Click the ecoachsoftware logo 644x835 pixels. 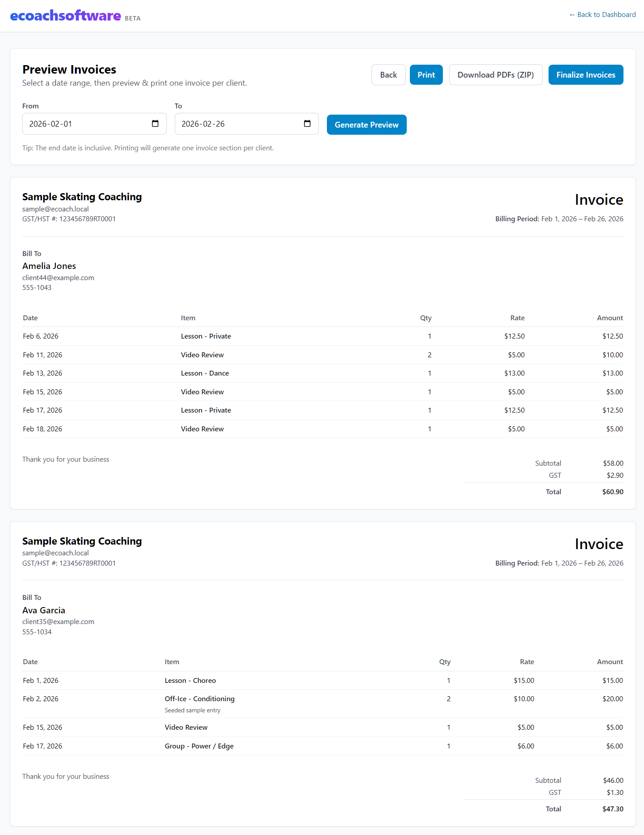[x=66, y=16]
